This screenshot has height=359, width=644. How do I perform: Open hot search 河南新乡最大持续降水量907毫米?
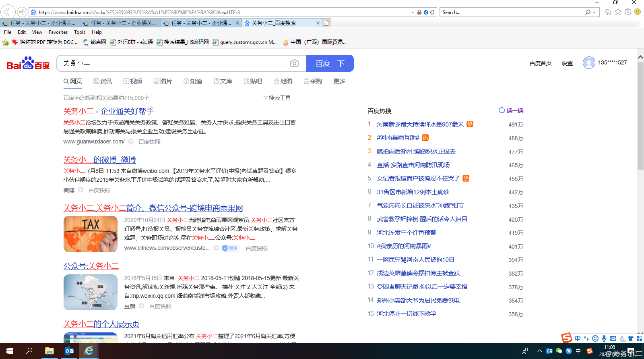(x=420, y=125)
